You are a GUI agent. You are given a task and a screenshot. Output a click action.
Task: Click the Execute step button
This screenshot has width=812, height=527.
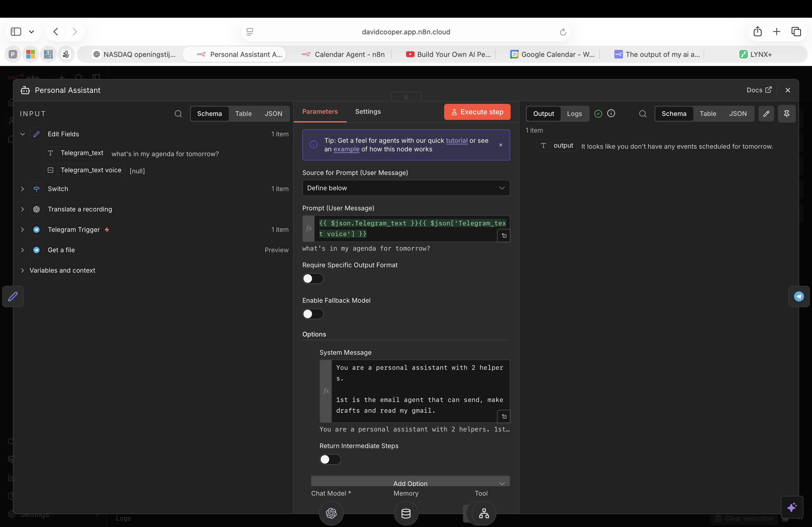click(477, 112)
